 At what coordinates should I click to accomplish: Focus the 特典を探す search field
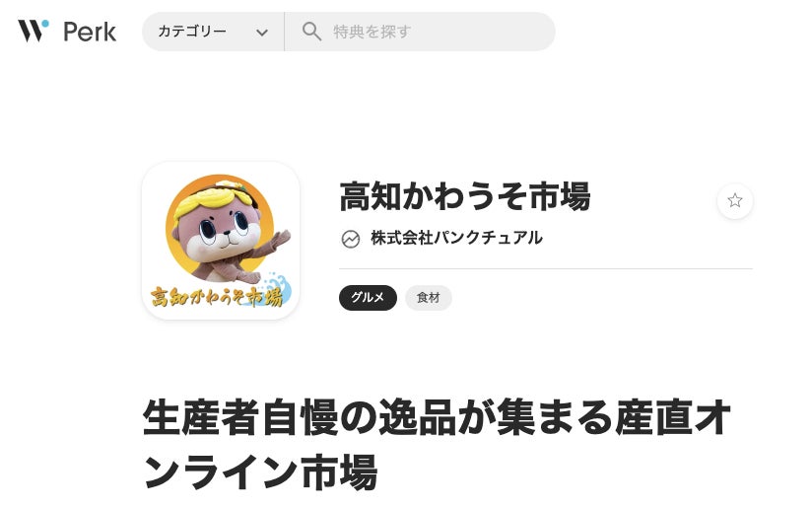coord(420,32)
